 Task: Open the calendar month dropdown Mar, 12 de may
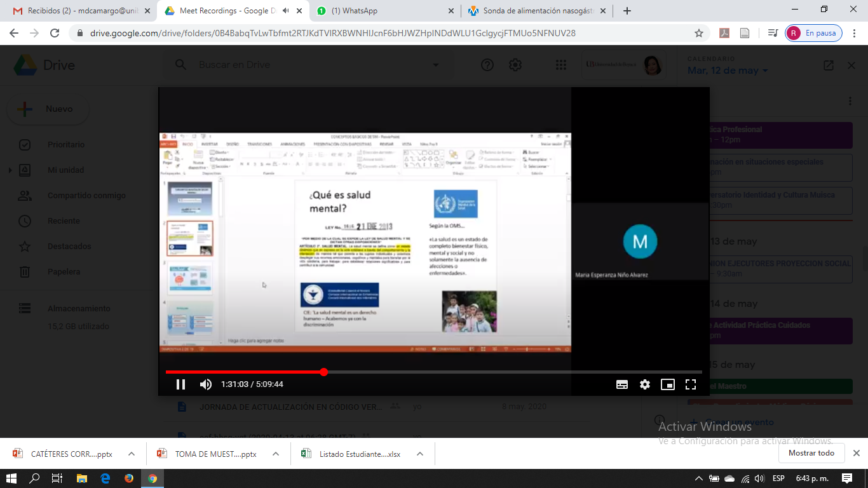(728, 71)
